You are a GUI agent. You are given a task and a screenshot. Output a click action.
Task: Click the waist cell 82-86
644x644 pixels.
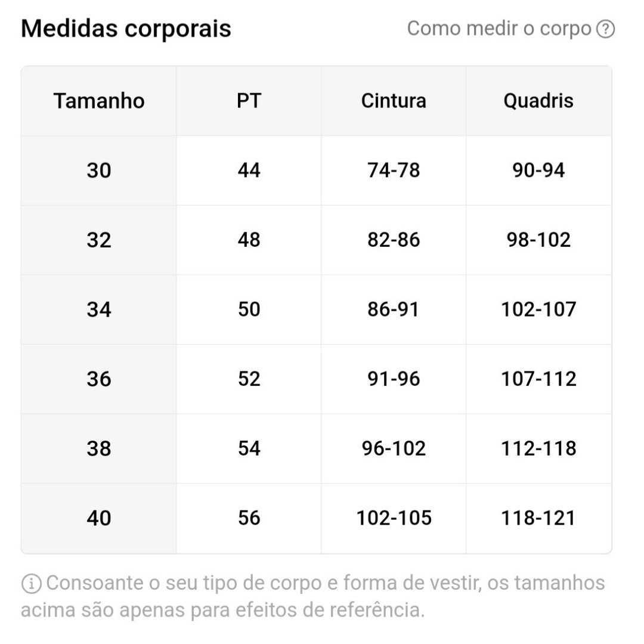pyautogui.click(x=394, y=240)
